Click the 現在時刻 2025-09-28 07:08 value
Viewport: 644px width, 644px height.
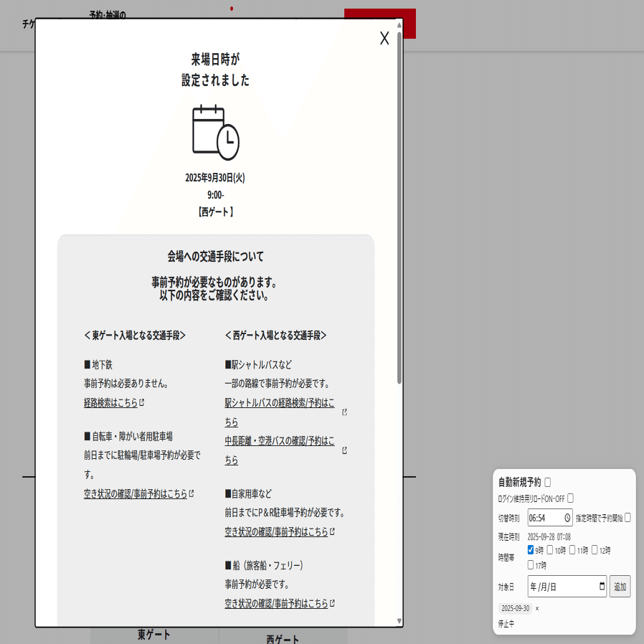coord(549,537)
